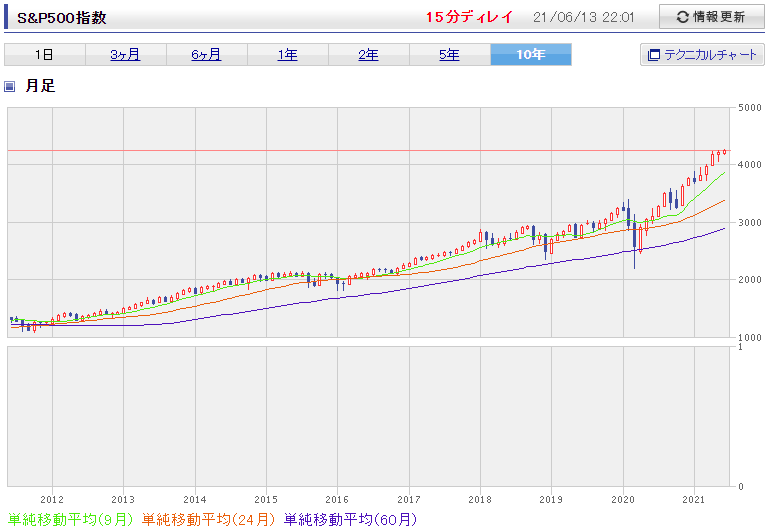Screen dimensions: 771x531
Task: Select the 1日 time range tab
Action: [45, 55]
